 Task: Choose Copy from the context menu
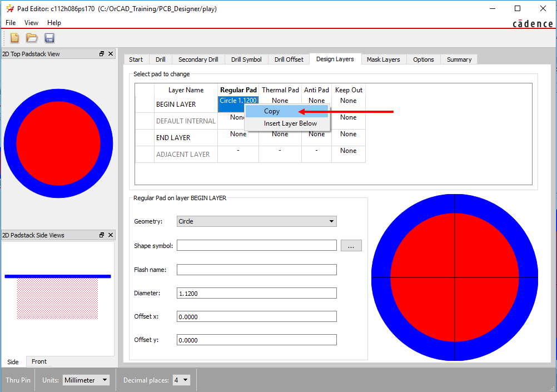click(x=287, y=111)
